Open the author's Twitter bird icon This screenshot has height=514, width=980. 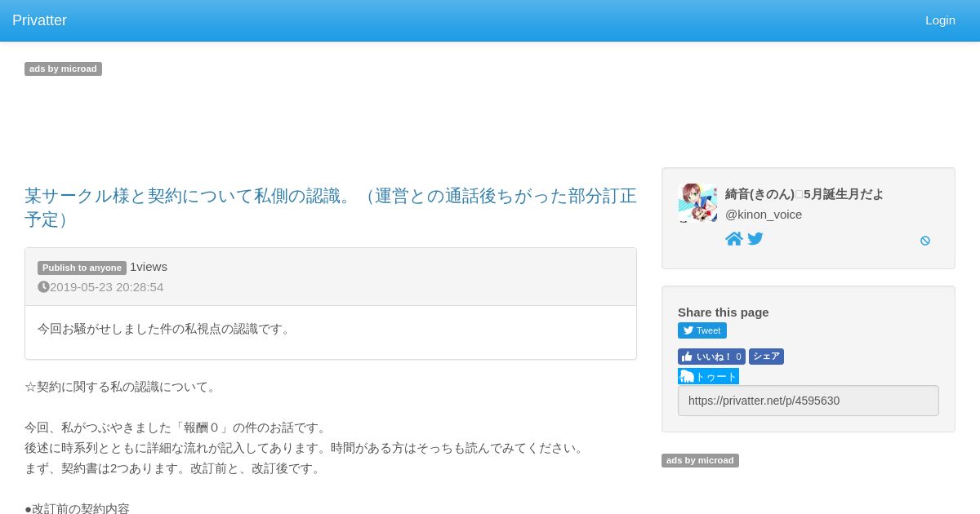755,239
